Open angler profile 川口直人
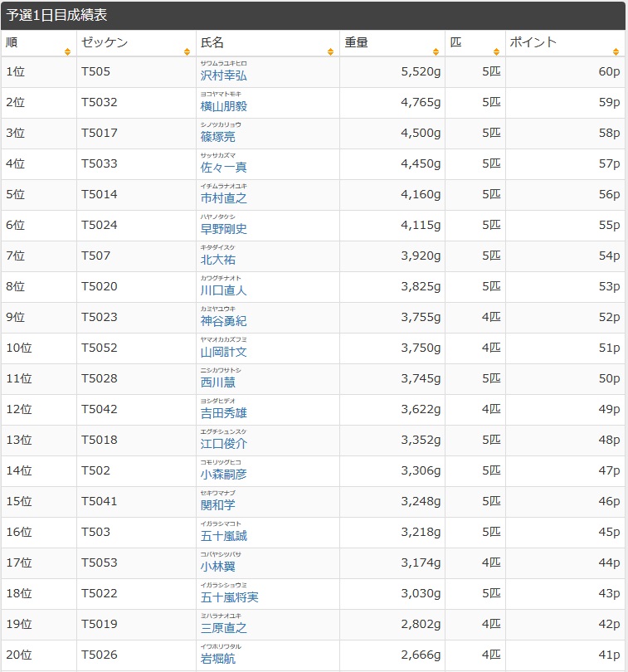Image resolution: width=628 pixels, height=672 pixels. coord(224,290)
